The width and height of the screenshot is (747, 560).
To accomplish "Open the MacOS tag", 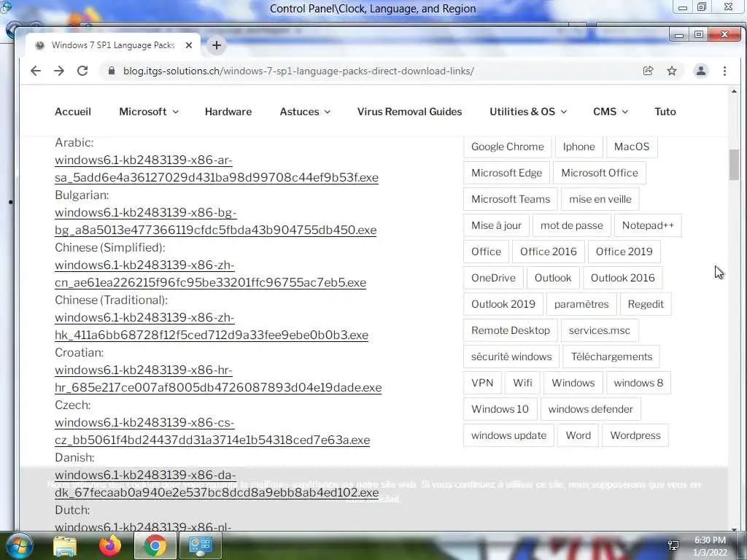I will (632, 147).
